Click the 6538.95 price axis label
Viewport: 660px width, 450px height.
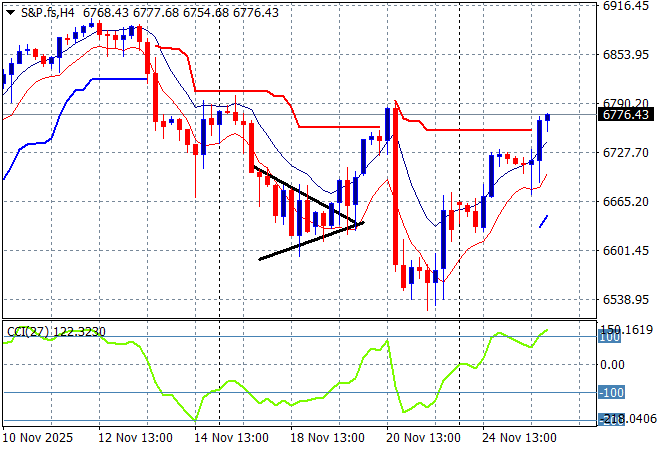pyautogui.click(x=626, y=299)
